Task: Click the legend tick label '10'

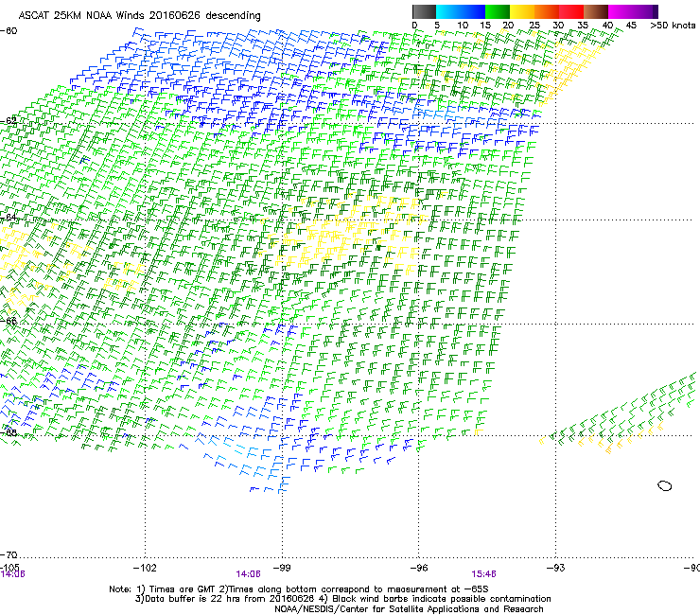Action: point(462,26)
